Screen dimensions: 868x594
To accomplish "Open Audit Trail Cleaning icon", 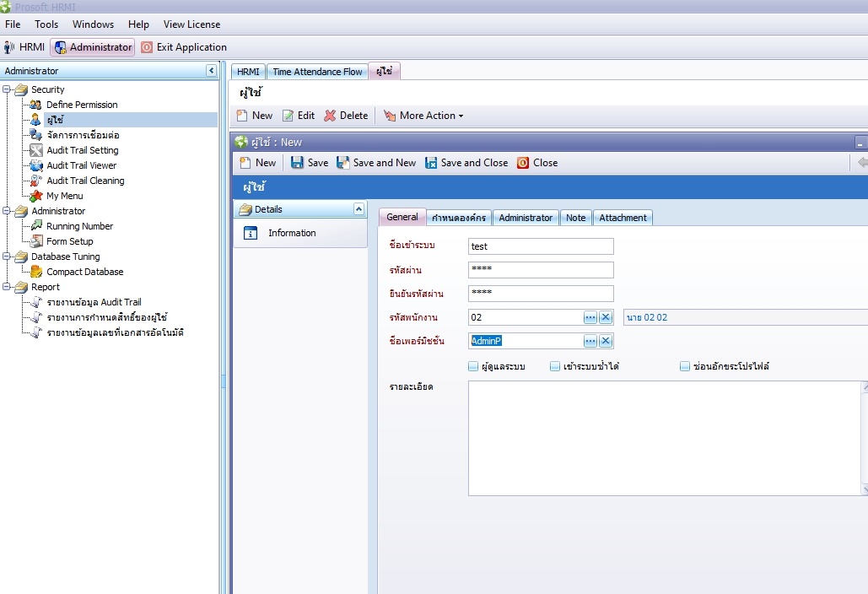I will (36, 181).
